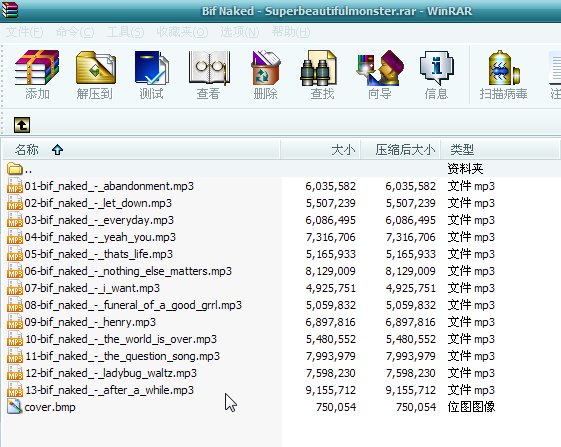This screenshot has width=561, height=447.
Task: Click size value 9,155,712 in Size column
Action: (331, 390)
